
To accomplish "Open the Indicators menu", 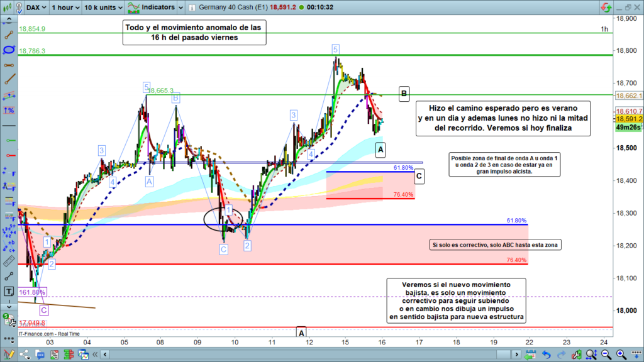I will coord(154,8).
